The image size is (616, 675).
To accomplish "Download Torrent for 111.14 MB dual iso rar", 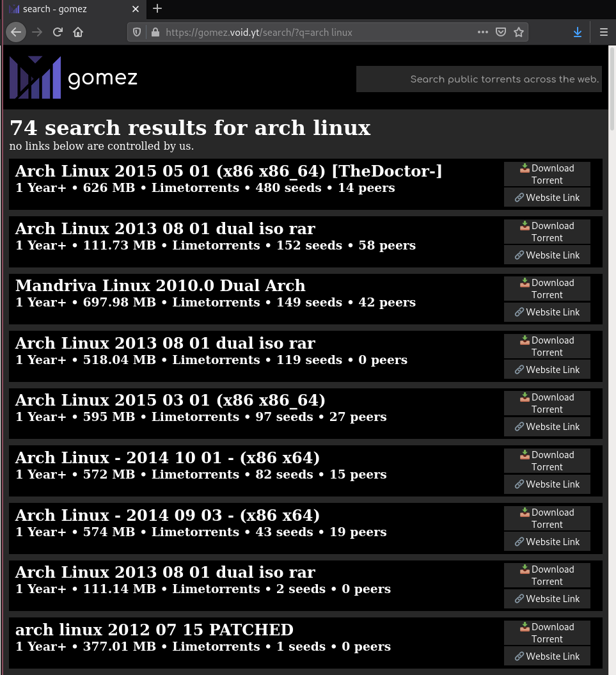I will click(x=547, y=575).
